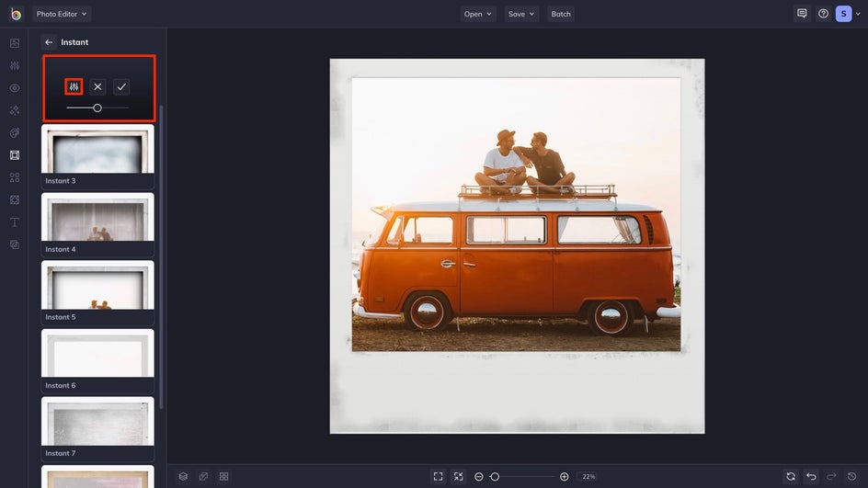The width and height of the screenshot is (868, 488).
Task: Open the Textures sidebar icon
Action: [x=15, y=244]
